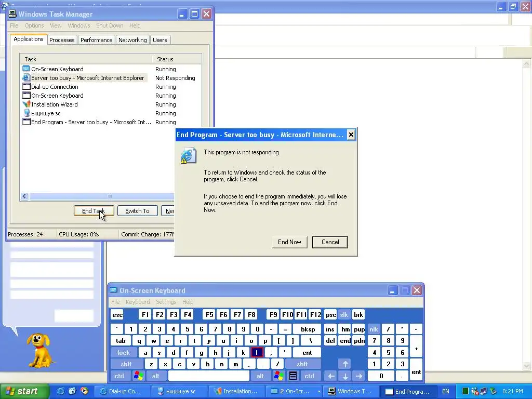Click the highlighted l key on keyboard
The height and width of the screenshot is (399, 532).
coord(257,353)
